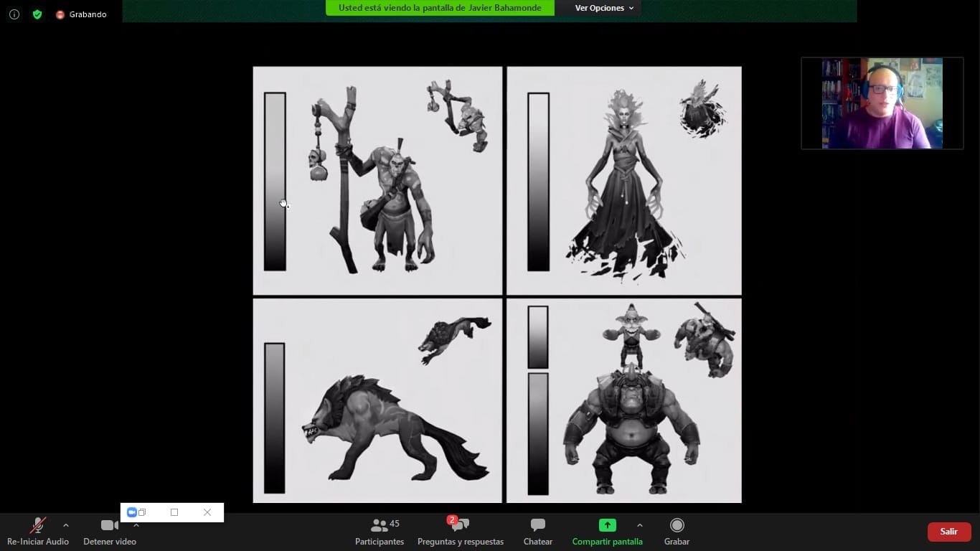Click the maximize square in the mini window
980x551 pixels.
[x=174, y=512]
